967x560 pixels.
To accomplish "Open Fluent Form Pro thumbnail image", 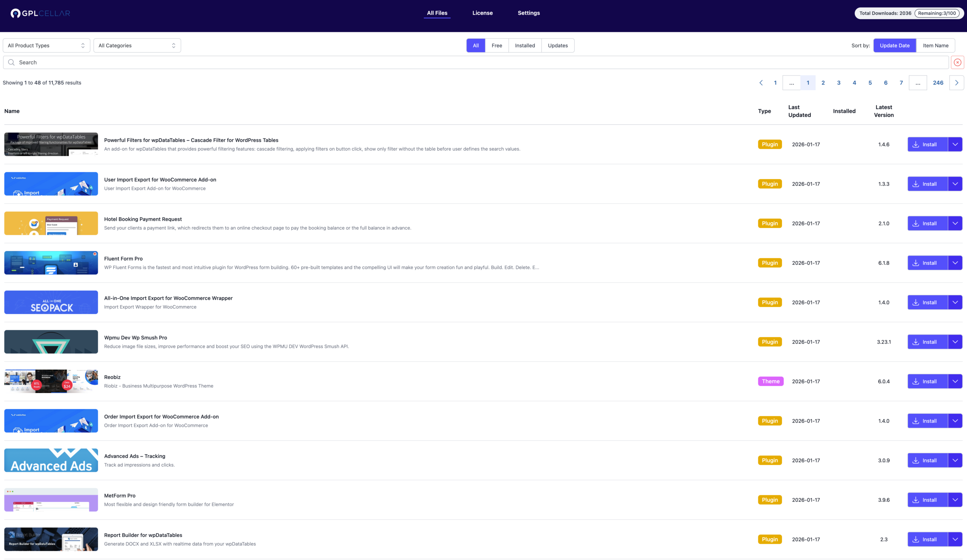I will 51,263.
